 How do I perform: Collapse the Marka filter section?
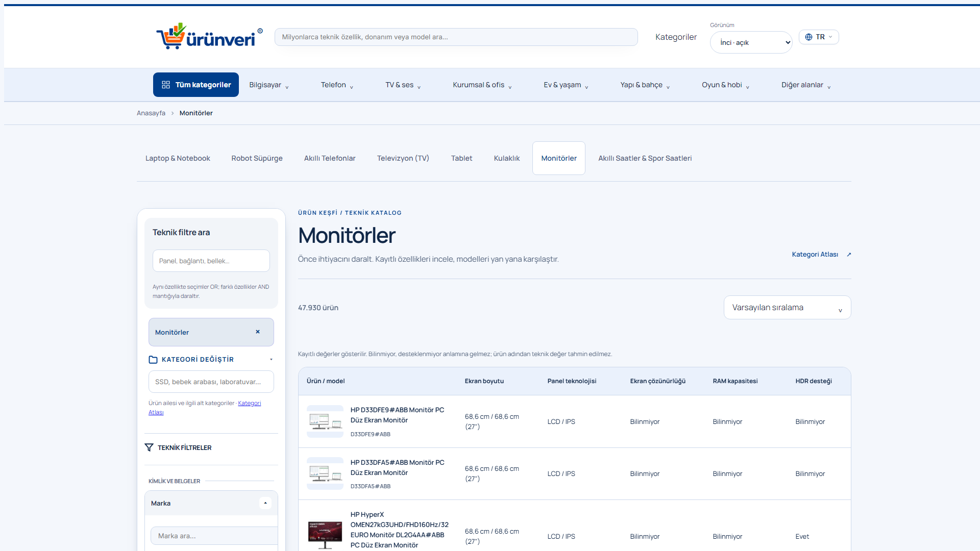pyautogui.click(x=265, y=503)
